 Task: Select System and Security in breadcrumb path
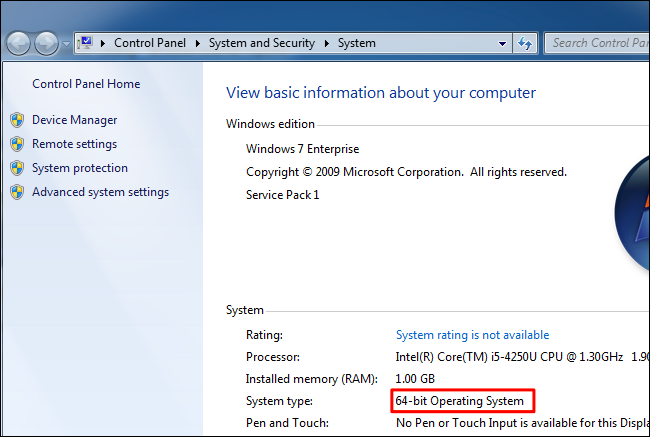click(x=261, y=43)
